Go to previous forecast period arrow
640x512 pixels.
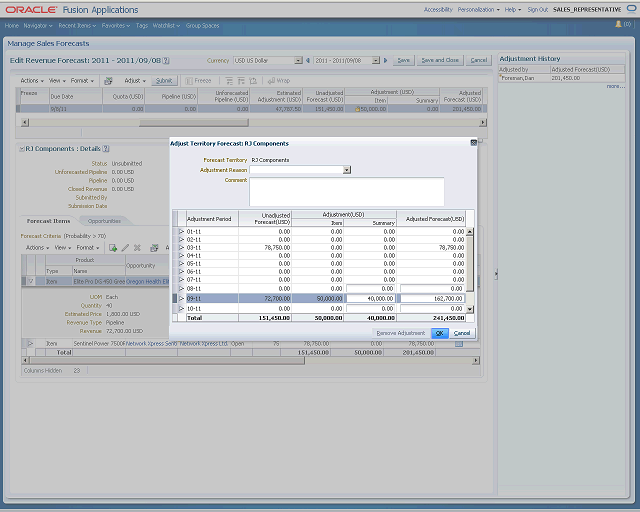[x=308, y=60]
